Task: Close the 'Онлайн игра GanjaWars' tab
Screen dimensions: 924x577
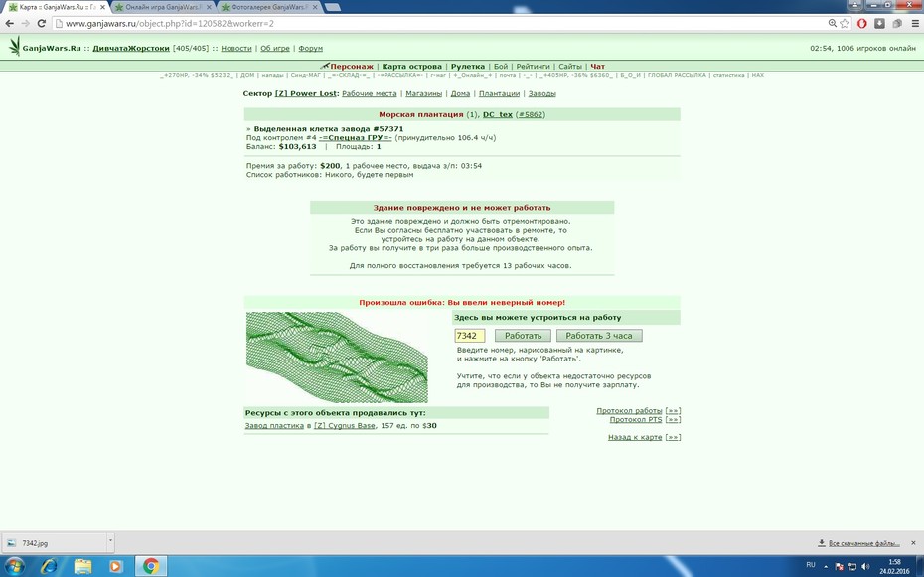Action: coord(209,7)
